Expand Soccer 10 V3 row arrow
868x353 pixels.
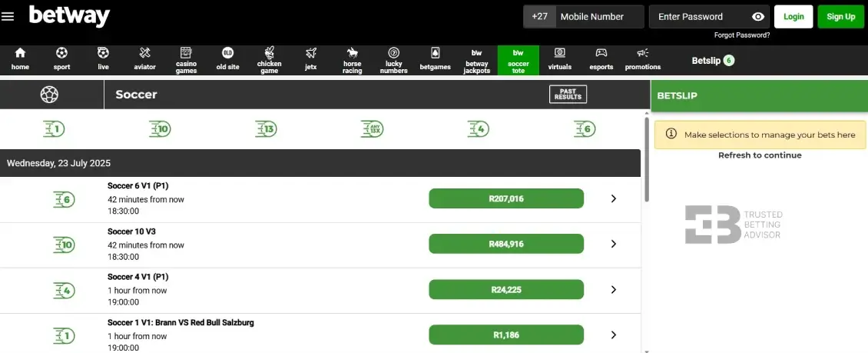coord(613,244)
